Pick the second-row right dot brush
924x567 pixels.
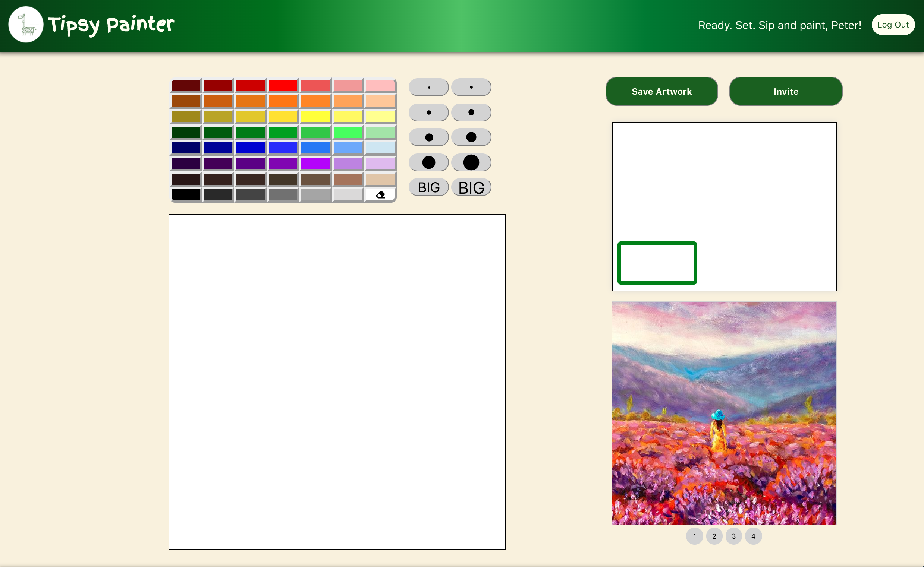coord(471,112)
